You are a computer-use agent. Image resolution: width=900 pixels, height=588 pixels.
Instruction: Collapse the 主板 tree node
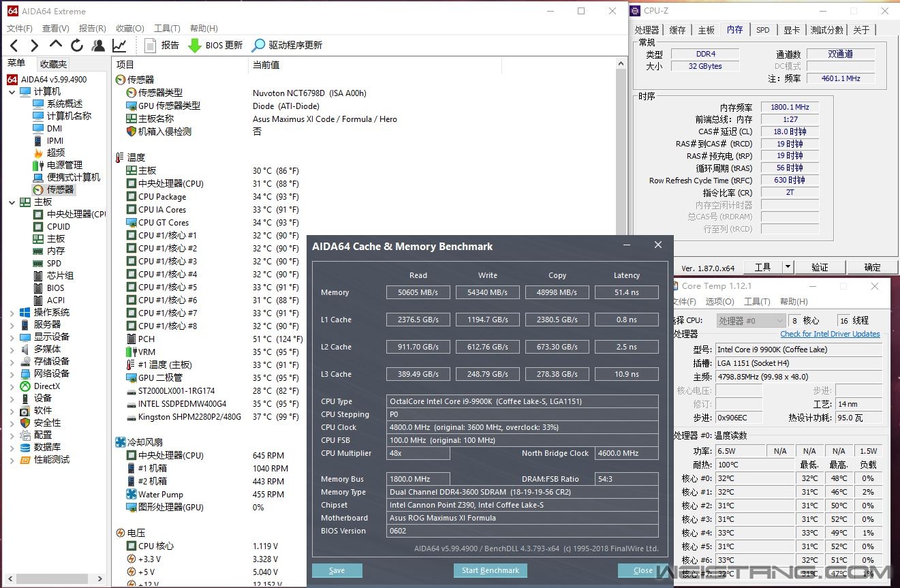(x=12, y=202)
